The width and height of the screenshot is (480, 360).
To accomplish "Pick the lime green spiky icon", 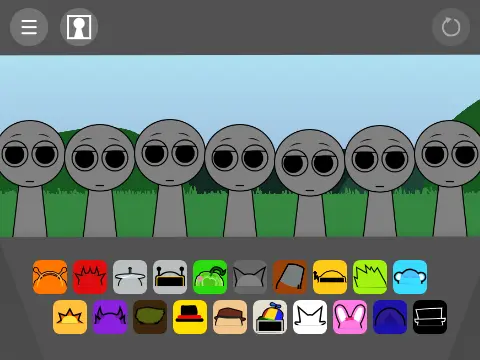I will tap(370, 277).
